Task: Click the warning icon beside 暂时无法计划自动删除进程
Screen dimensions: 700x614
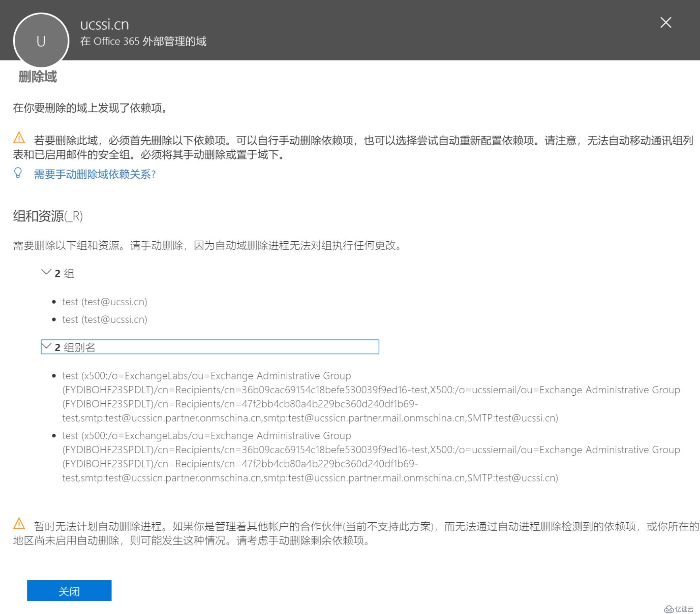Action: (x=19, y=524)
